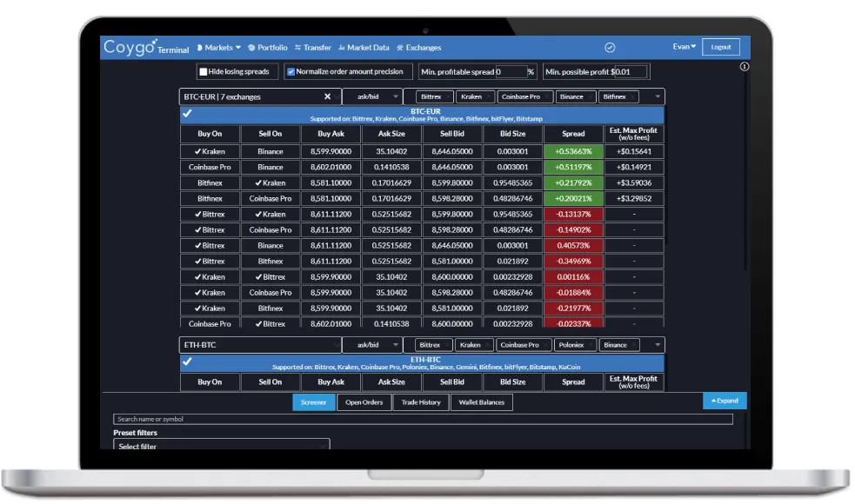Toggle checkmarked Bittrex in the -0.13137% row
Screen dimensions: 855x504
[210, 214]
